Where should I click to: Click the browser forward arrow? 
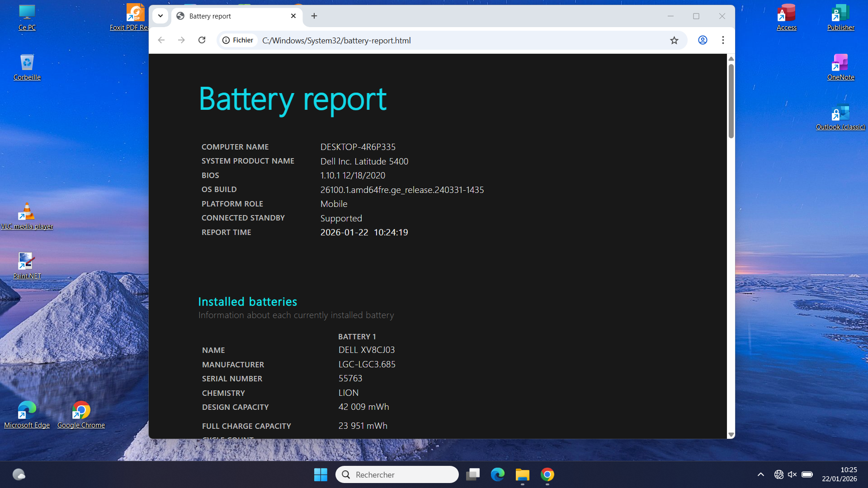181,40
